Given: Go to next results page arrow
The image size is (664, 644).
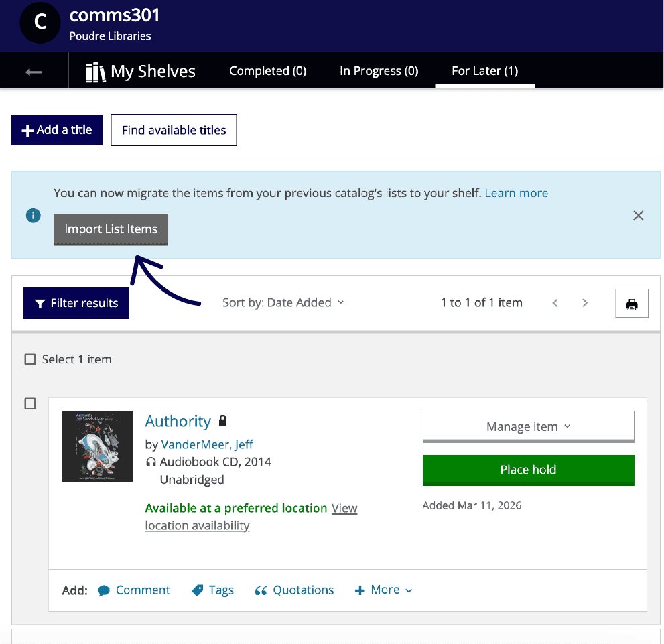Looking at the screenshot, I should click(x=585, y=303).
